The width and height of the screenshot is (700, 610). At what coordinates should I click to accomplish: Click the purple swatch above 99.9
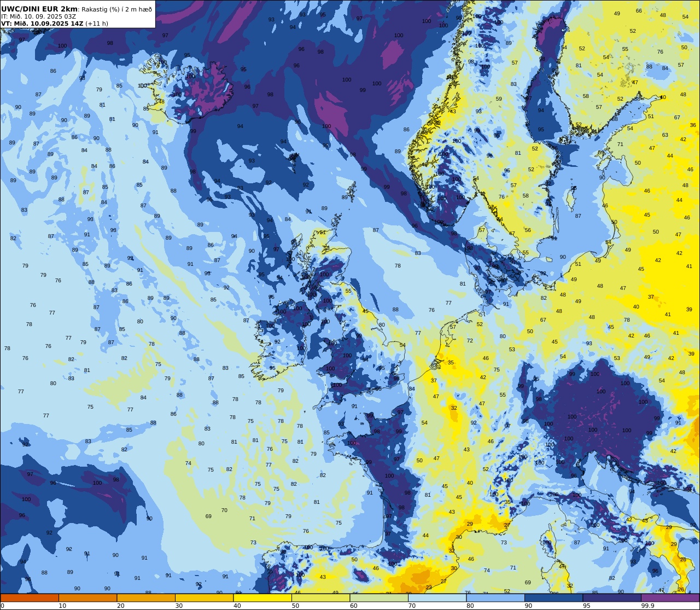(x=670, y=598)
